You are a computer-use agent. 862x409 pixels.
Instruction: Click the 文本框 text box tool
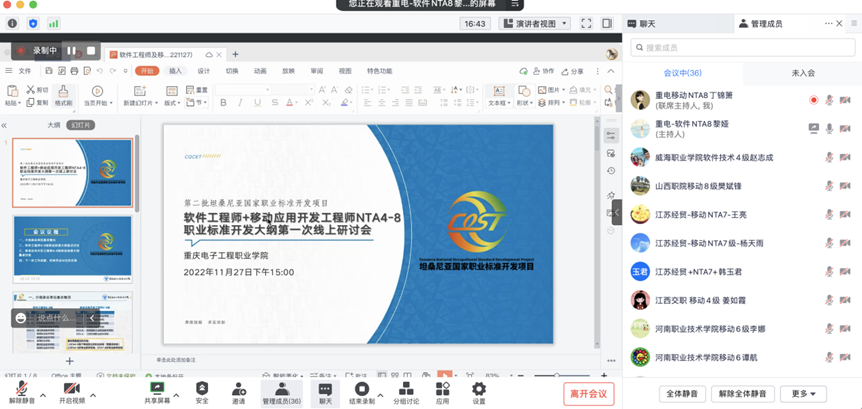[499, 96]
